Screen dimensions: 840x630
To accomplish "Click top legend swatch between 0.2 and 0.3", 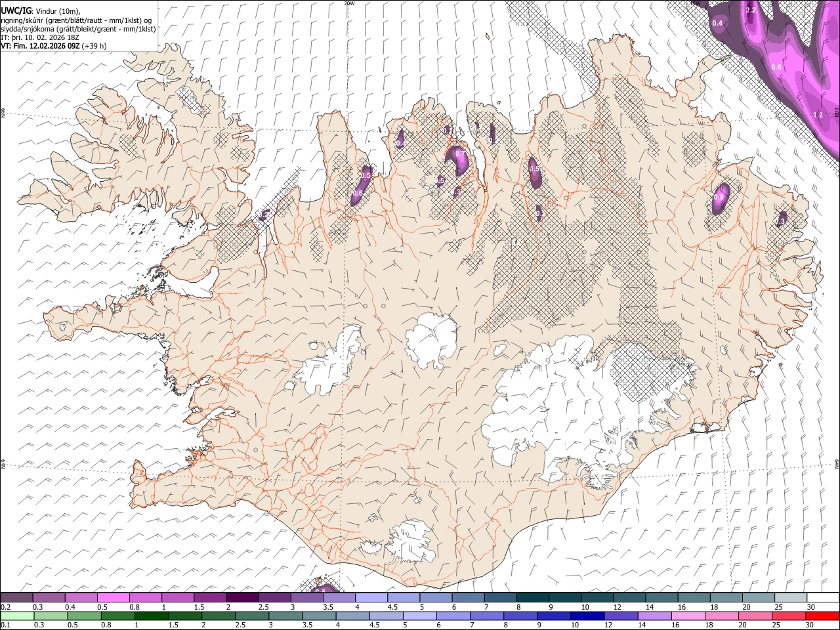I will coord(16,597).
